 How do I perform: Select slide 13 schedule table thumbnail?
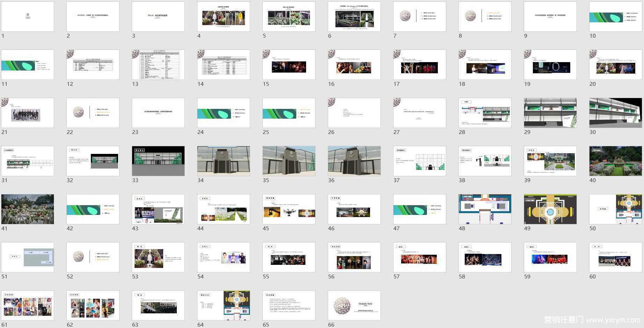pyautogui.click(x=158, y=65)
